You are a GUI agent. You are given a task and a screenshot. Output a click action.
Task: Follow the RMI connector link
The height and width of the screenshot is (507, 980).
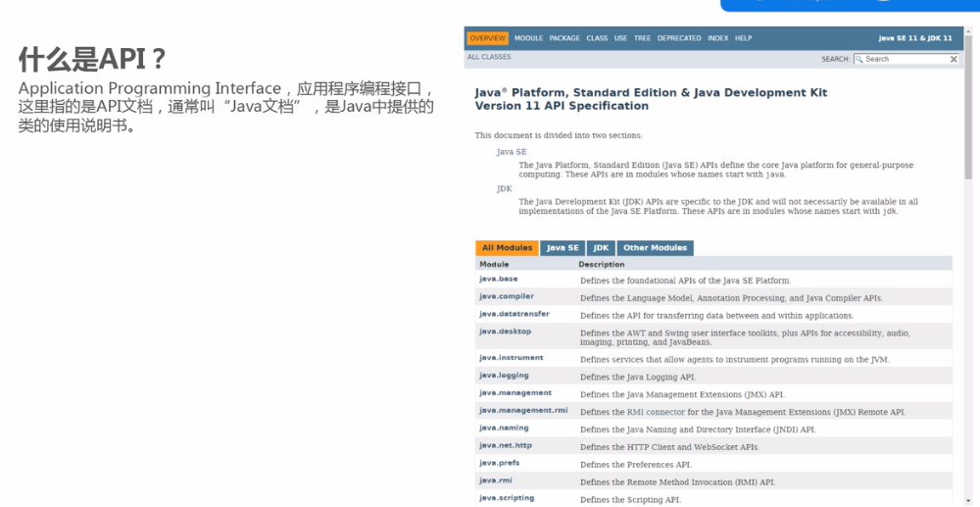coord(657,413)
